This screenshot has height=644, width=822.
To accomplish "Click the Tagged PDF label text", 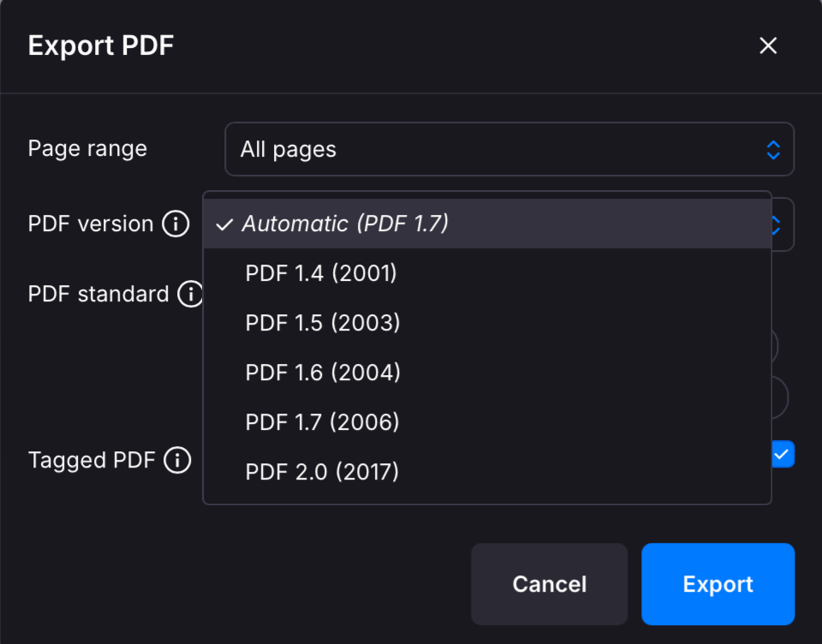I will [x=92, y=461].
